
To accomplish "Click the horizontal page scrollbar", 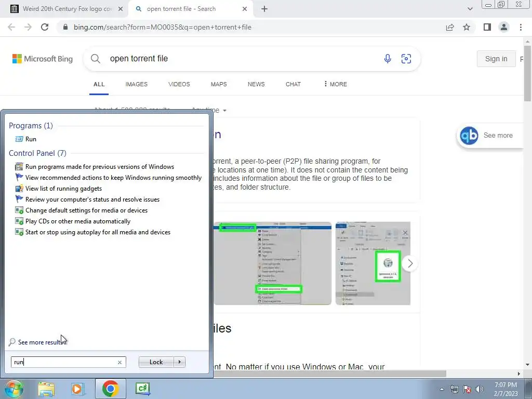I will pyautogui.click(x=329, y=374).
